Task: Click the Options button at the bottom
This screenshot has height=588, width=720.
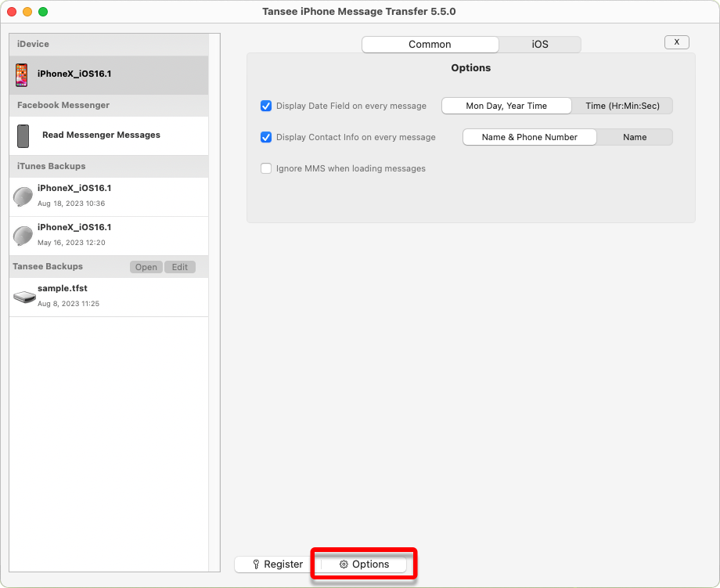Action: tap(364, 564)
